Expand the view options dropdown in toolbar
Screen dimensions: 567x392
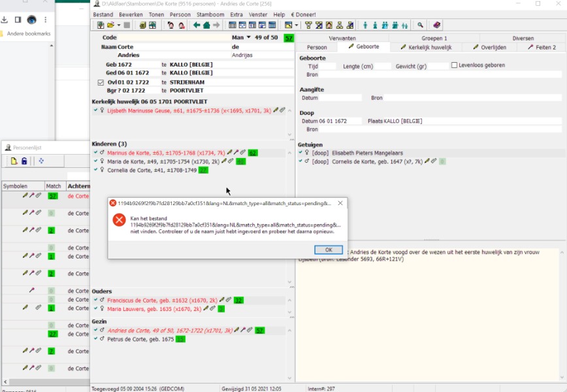297,25
